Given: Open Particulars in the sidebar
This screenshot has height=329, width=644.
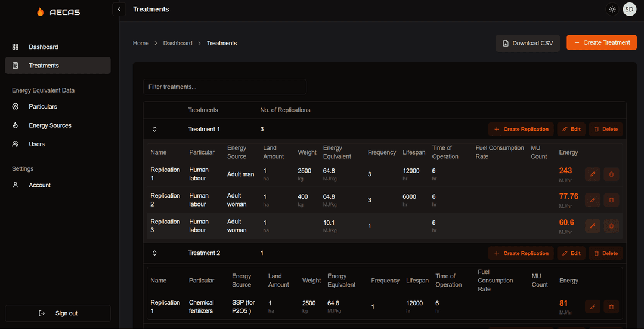Looking at the screenshot, I should 43,106.
